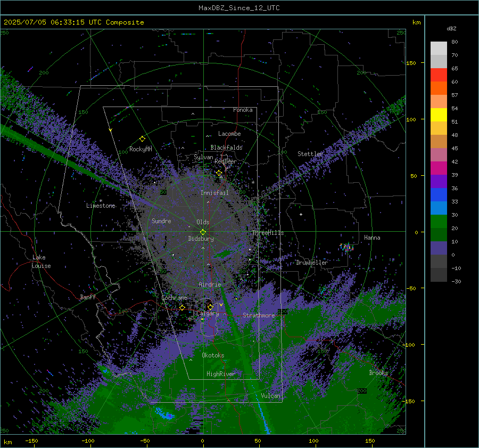Image resolution: width=479 pixels, height=448 pixels.
Task: Click the yellow diamond marker below RedDeer
Action: (219, 173)
